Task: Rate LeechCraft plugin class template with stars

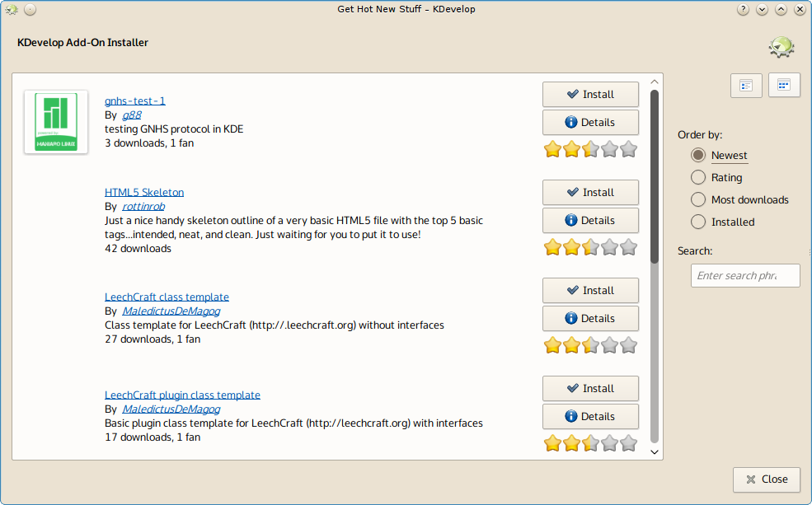Action: [590, 443]
